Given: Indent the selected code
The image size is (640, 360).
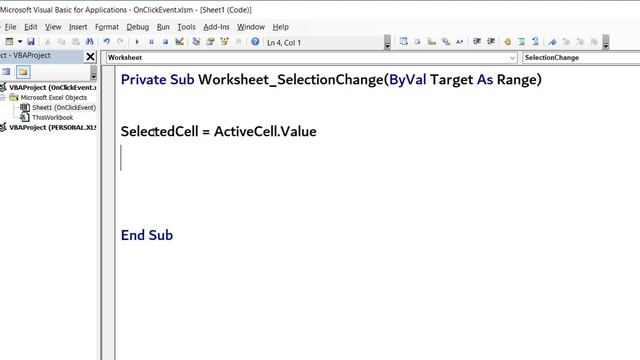Looking at the screenshot, I should pos(477,42).
